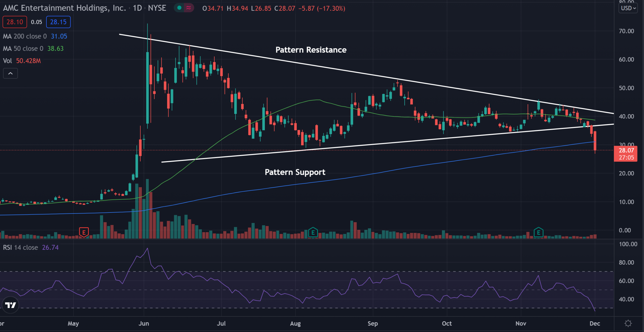Collapse the indicator legend with chevron button
Image resolution: width=644 pixels, height=332 pixels.
[10, 73]
